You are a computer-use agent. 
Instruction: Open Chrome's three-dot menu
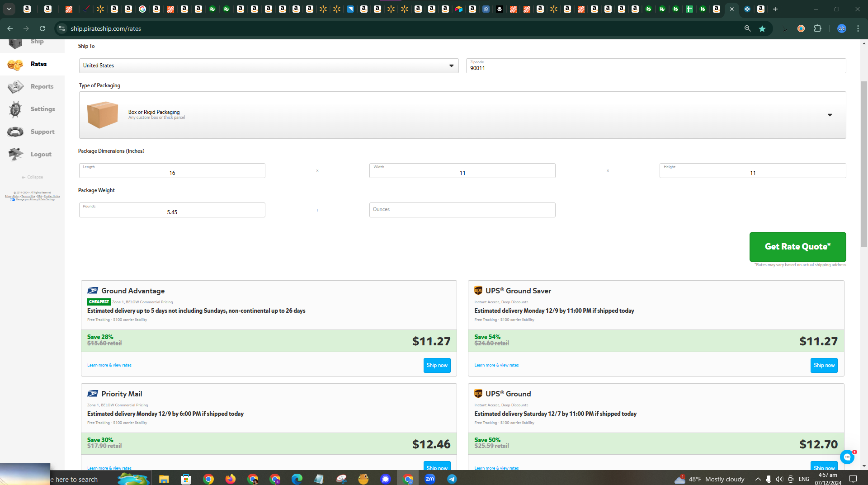(x=858, y=28)
